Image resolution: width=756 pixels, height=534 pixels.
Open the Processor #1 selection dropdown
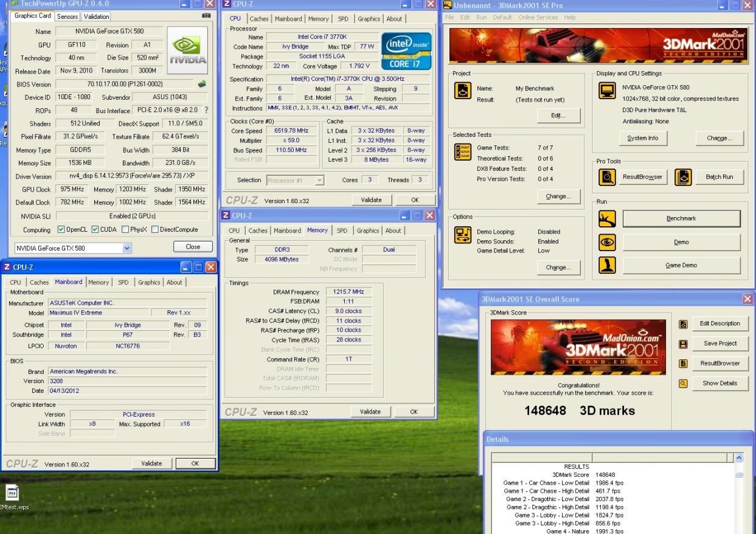pyautogui.click(x=320, y=181)
